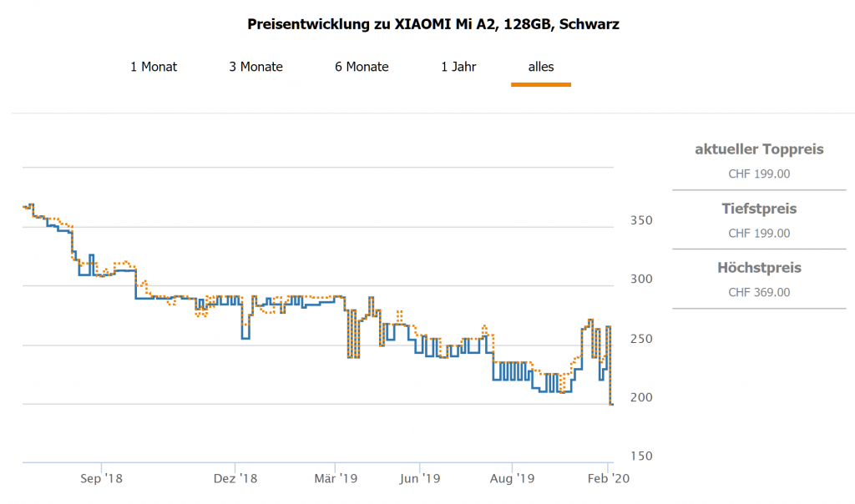Click the CHF 369.00 highest price value

click(x=759, y=292)
